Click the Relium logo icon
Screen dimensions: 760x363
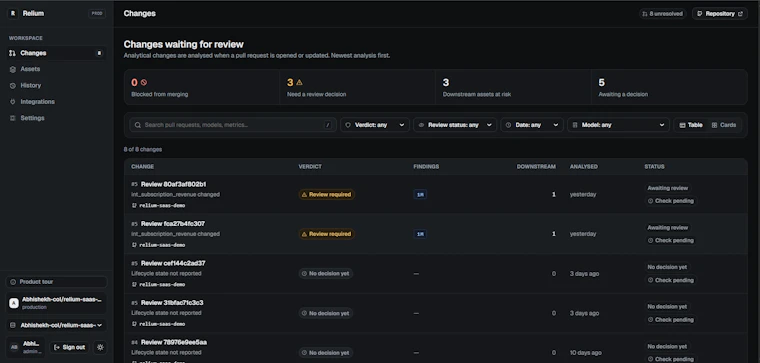point(13,14)
